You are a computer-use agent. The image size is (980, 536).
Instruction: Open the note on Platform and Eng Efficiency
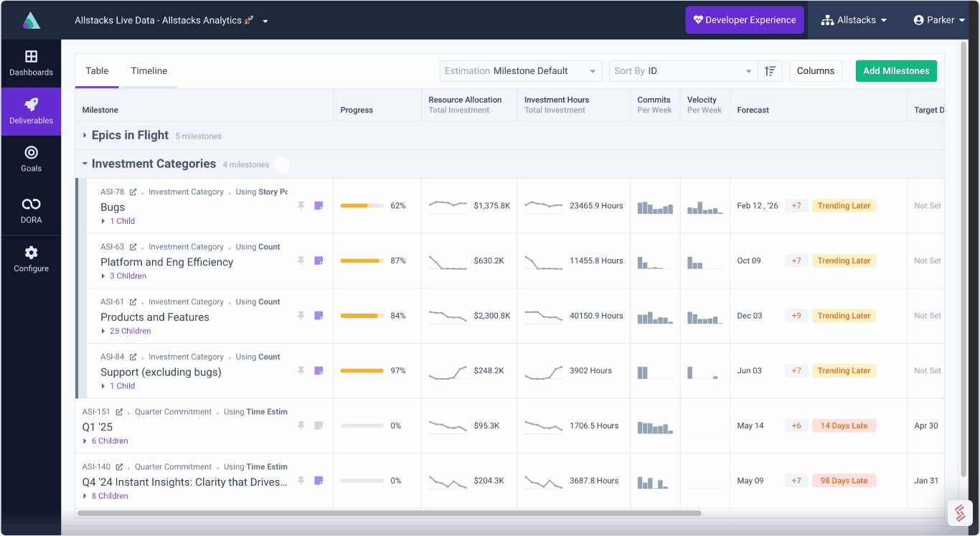click(x=319, y=260)
